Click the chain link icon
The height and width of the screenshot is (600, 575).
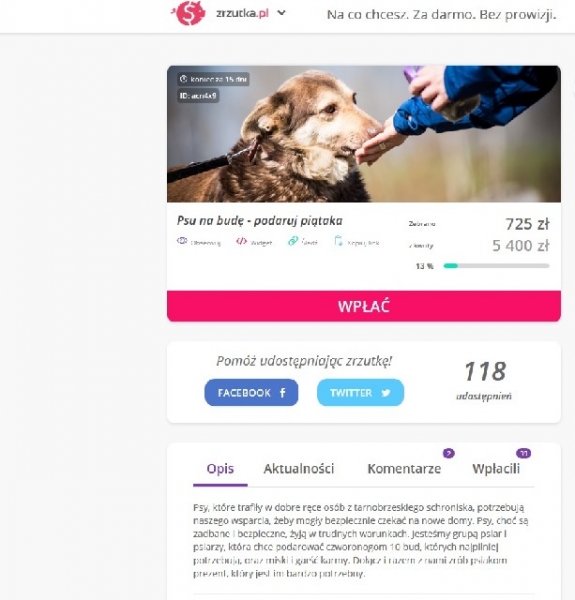[293, 241]
